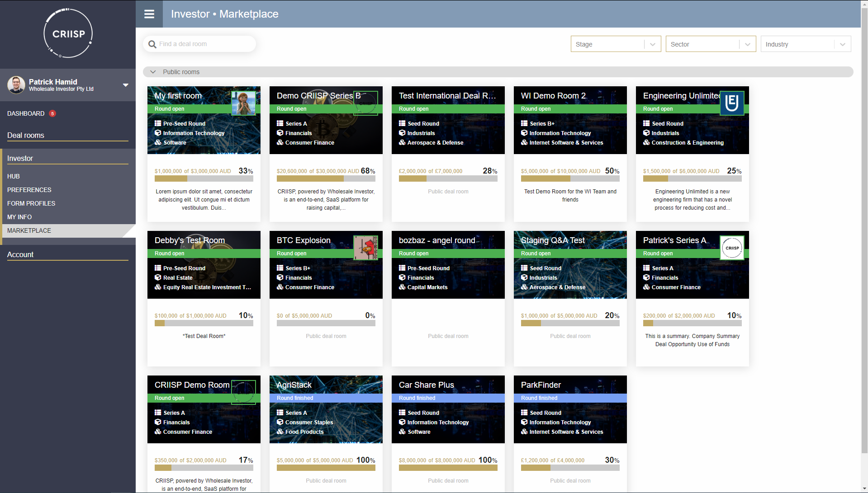Open the Stage filter dropdown
Viewport: 868px width, 493px height.
click(x=616, y=44)
